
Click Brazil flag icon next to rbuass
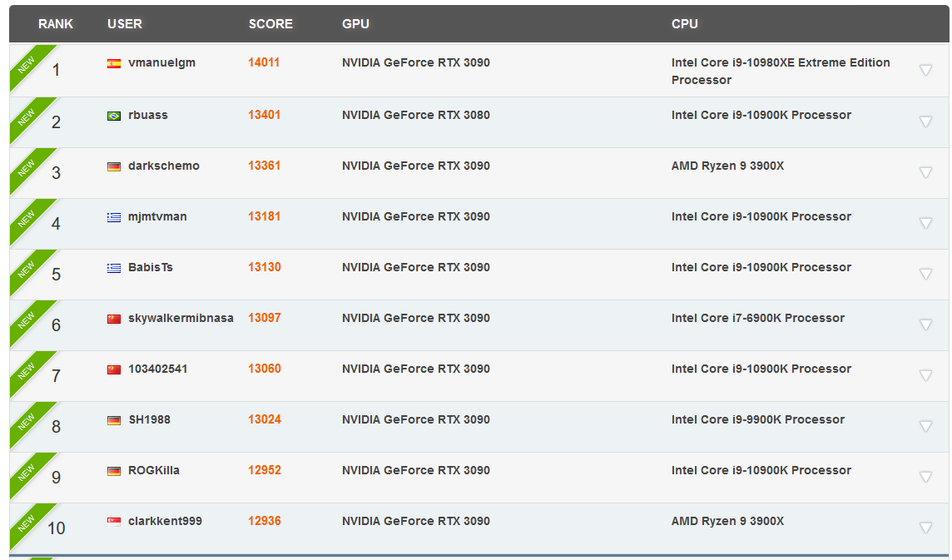click(x=113, y=116)
